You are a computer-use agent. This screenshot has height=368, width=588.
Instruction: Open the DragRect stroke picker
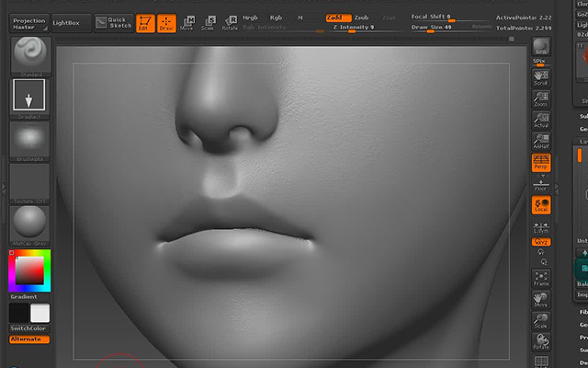point(29,98)
